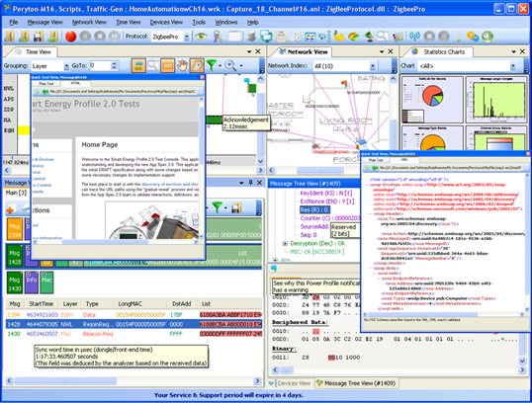The height and width of the screenshot is (403, 532).
Task: Select the hand pan tool in Time View
Action: 182,65
